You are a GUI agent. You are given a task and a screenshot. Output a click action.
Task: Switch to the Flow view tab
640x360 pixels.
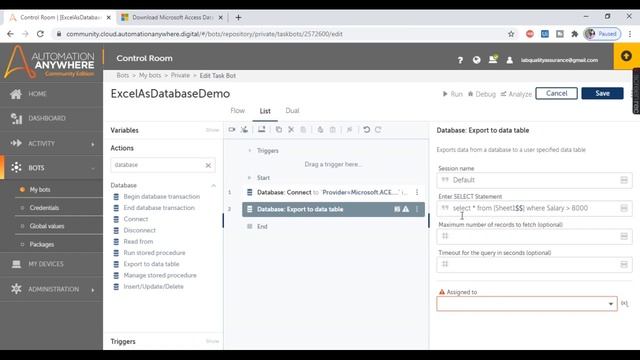click(237, 111)
